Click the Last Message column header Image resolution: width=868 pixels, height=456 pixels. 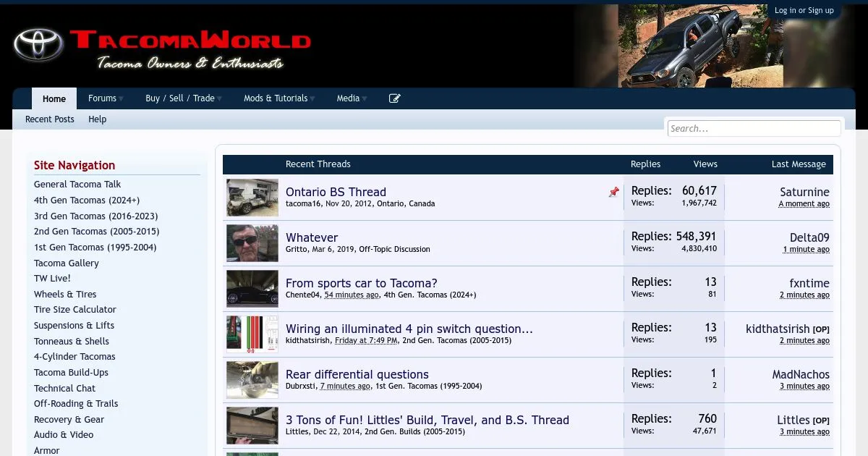[x=799, y=164]
